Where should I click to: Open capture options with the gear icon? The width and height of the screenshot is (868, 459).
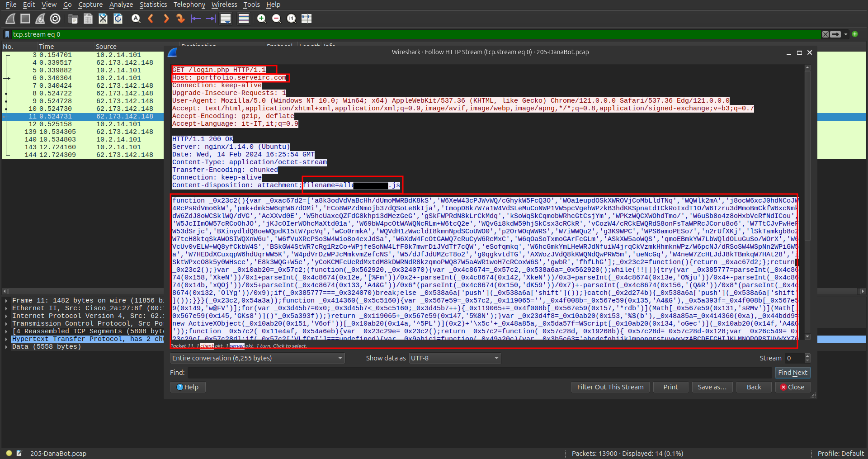(56, 19)
